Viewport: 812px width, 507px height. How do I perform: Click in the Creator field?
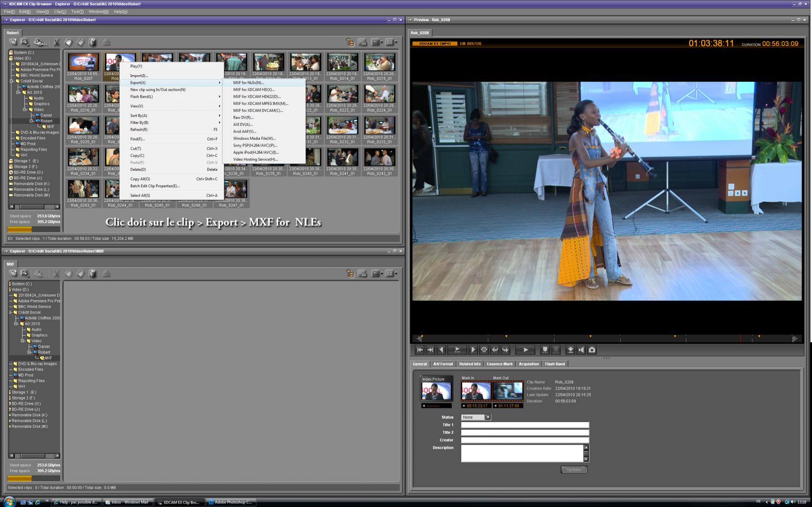click(524, 440)
